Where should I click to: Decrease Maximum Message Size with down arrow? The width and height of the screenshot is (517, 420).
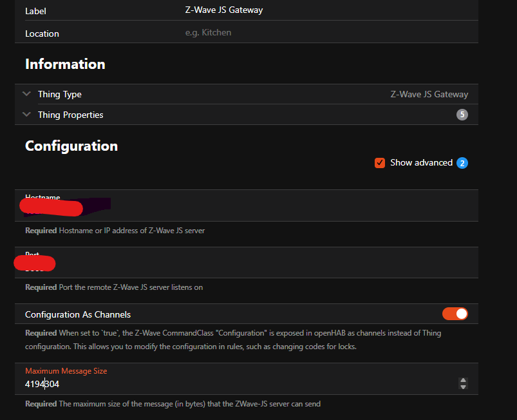[x=463, y=387]
